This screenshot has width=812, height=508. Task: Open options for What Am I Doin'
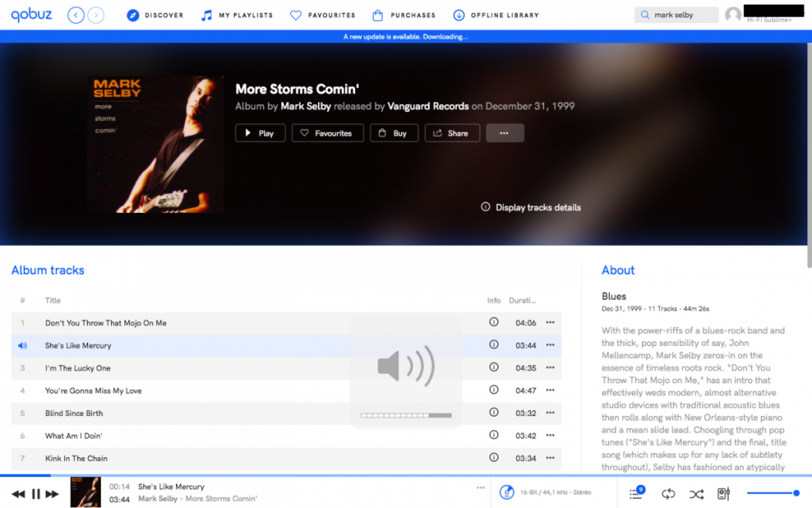550,436
